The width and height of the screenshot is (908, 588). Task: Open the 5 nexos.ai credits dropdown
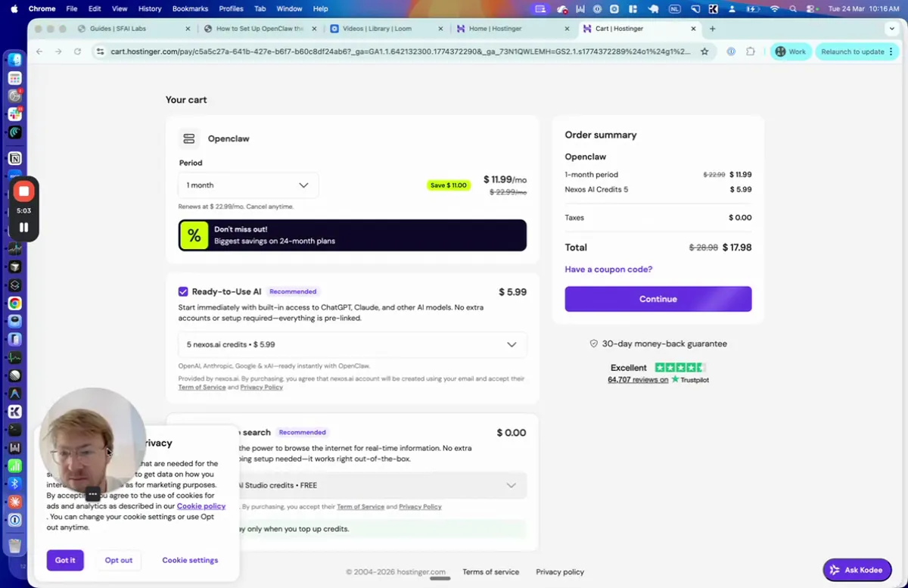click(352, 344)
